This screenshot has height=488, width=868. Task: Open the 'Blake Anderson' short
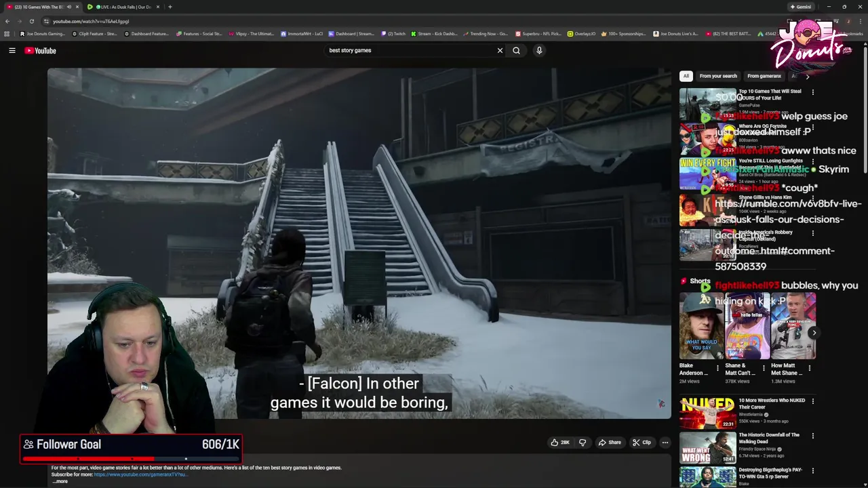click(x=702, y=326)
